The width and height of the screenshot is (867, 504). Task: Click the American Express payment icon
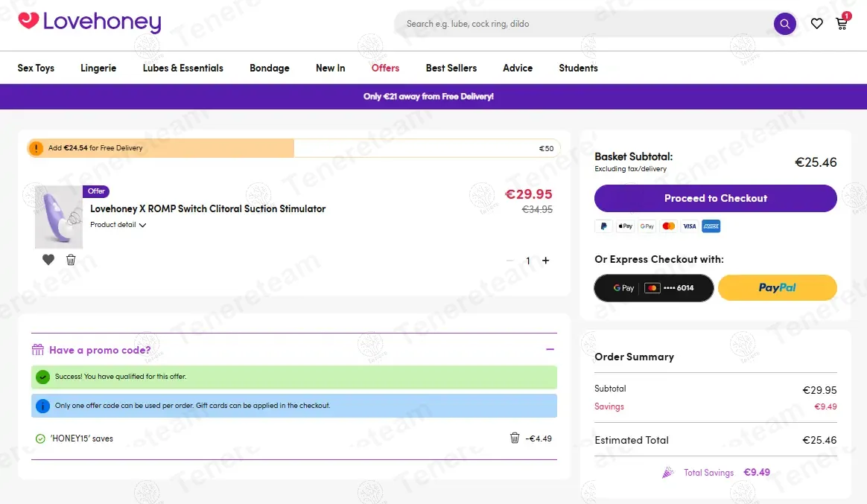click(711, 226)
